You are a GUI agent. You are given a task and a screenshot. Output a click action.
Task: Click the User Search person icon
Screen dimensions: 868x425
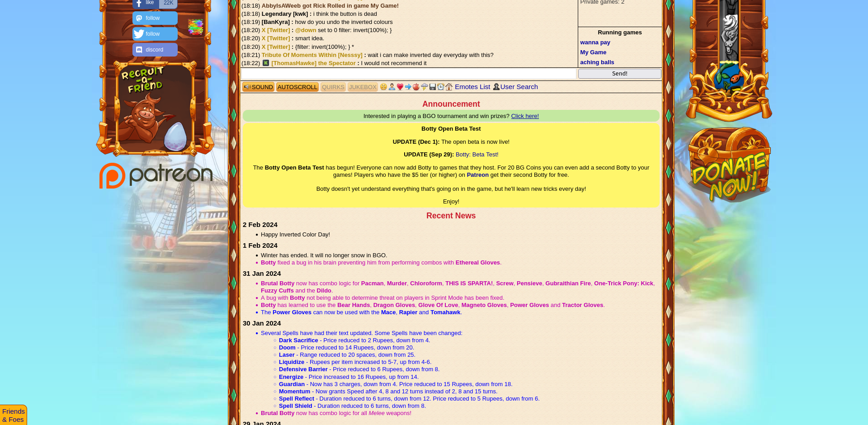point(496,87)
